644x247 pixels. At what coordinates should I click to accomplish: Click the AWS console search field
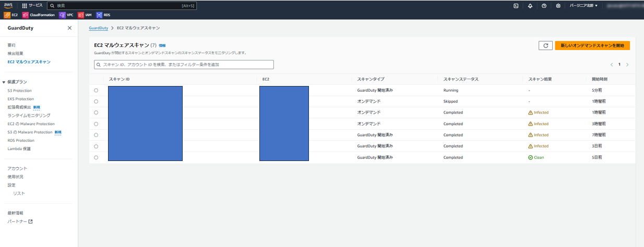click(x=121, y=5)
